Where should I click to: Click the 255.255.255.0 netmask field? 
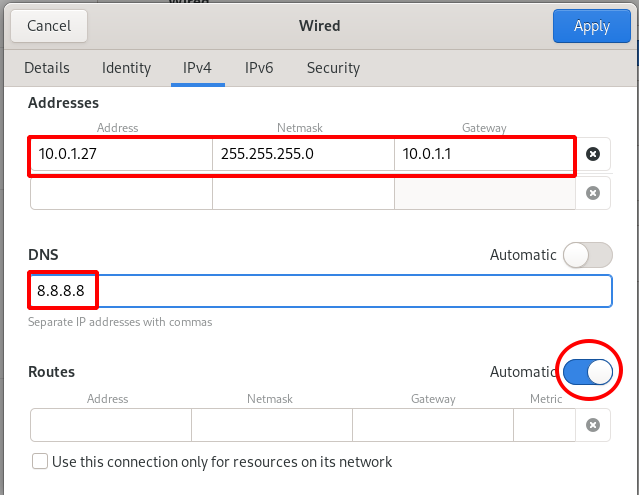click(303, 155)
